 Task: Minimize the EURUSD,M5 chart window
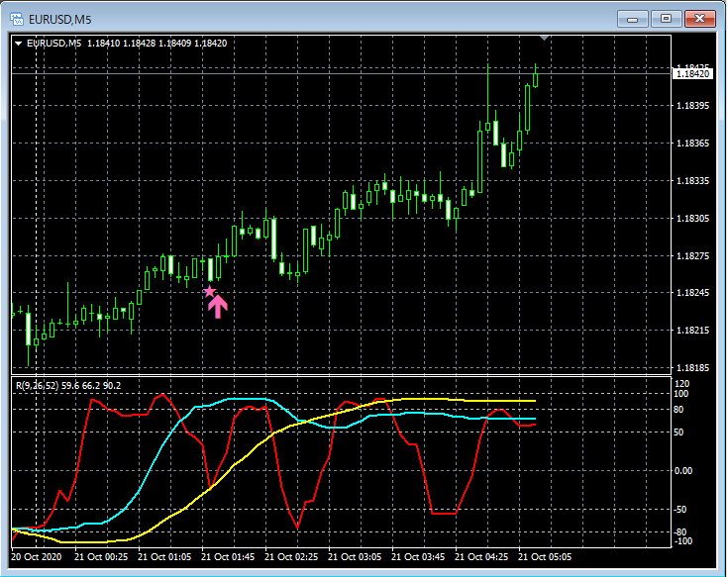pyautogui.click(x=632, y=19)
